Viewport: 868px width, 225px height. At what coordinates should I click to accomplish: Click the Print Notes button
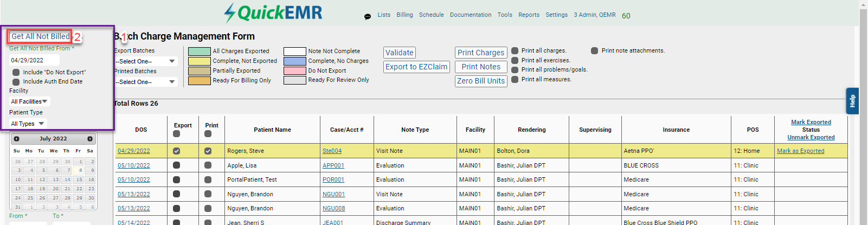481,67
